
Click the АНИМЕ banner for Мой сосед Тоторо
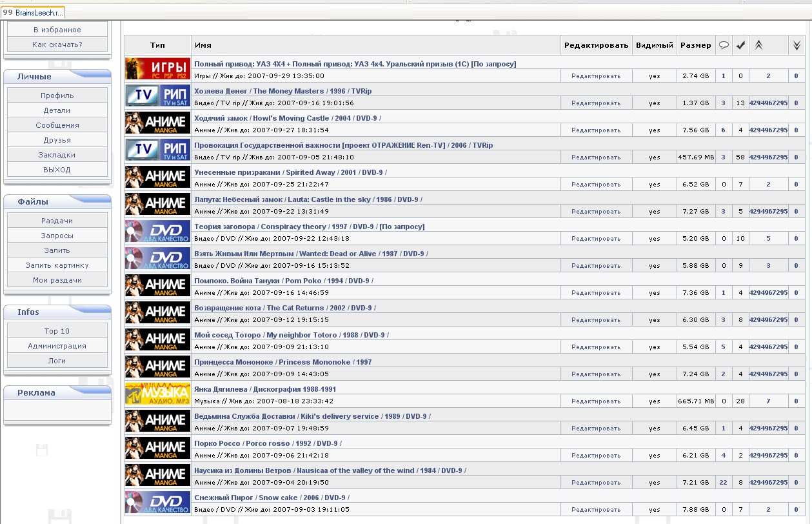(x=158, y=340)
